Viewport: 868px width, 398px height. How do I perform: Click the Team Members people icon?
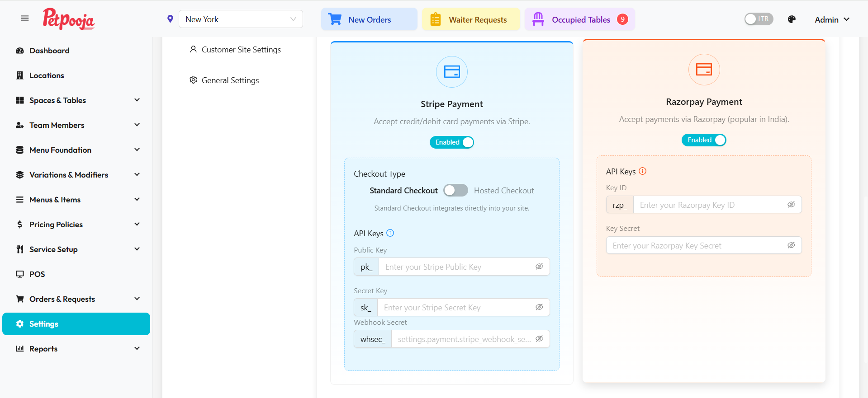20,125
